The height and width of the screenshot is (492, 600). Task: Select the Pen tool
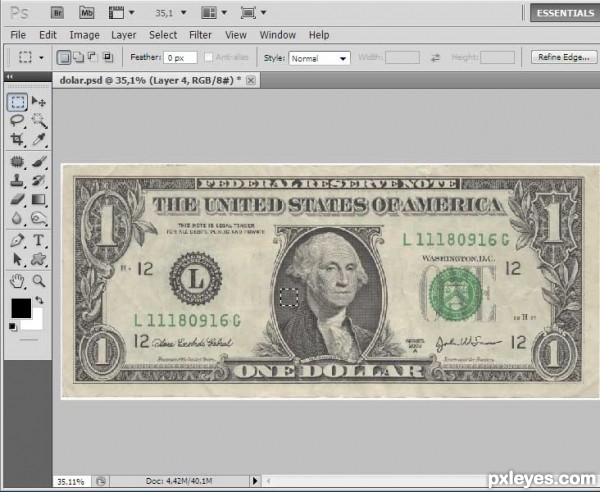(x=17, y=240)
